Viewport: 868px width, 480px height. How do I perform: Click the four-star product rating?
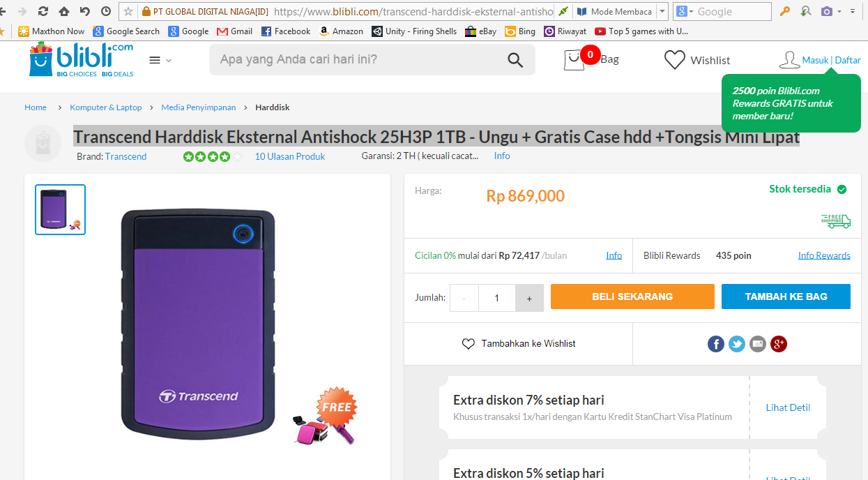pyautogui.click(x=212, y=156)
